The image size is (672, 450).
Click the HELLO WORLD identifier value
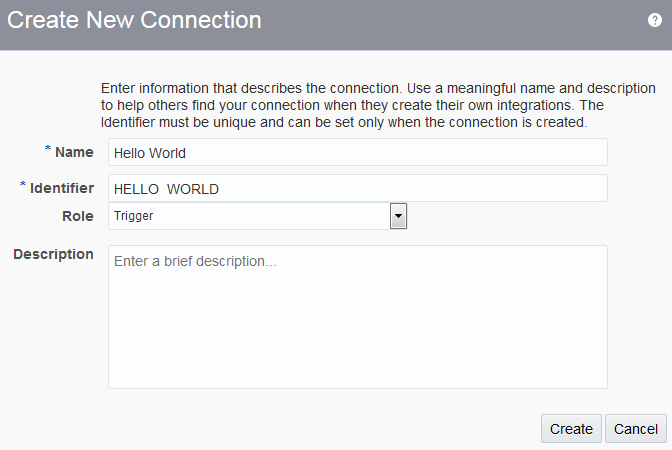[x=166, y=189]
